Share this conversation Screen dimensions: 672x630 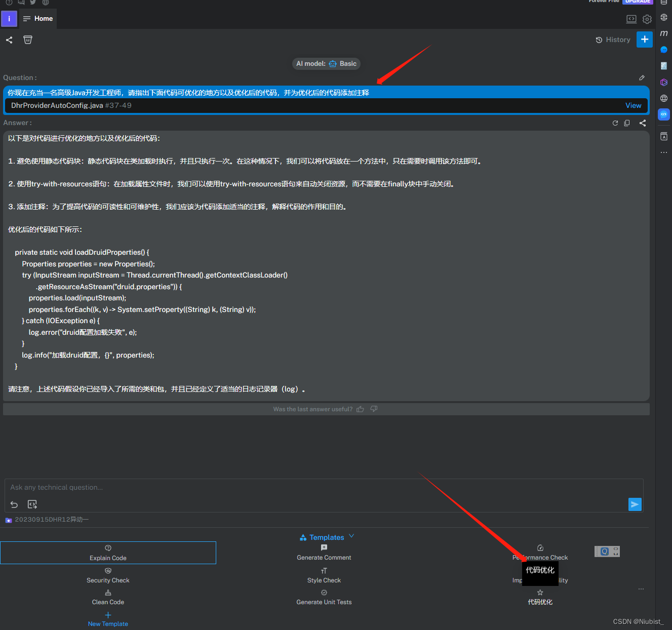9,40
